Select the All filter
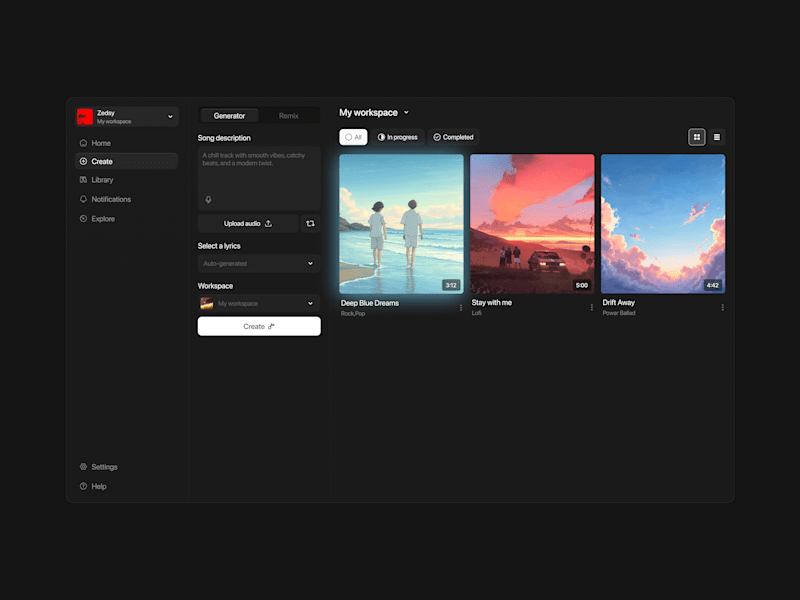Screen dimensions: 800x600 click(x=353, y=137)
